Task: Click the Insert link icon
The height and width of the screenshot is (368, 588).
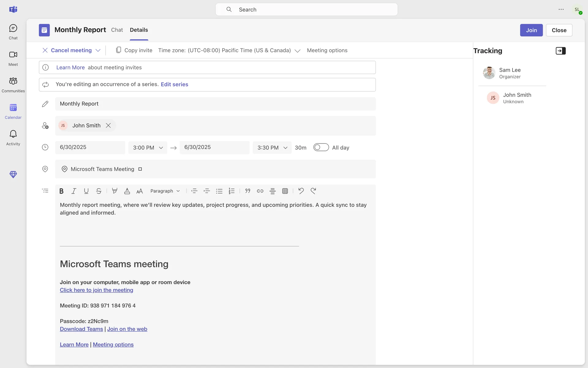Action: click(x=260, y=191)
